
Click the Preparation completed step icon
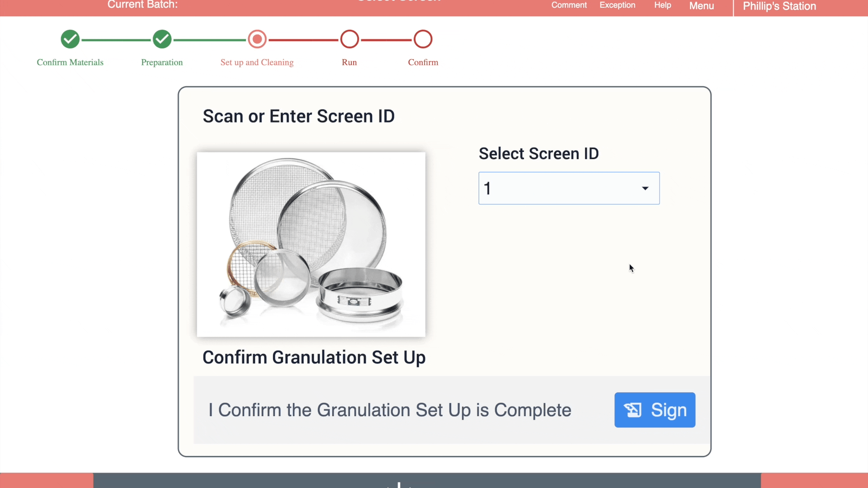tap(162, 39)
